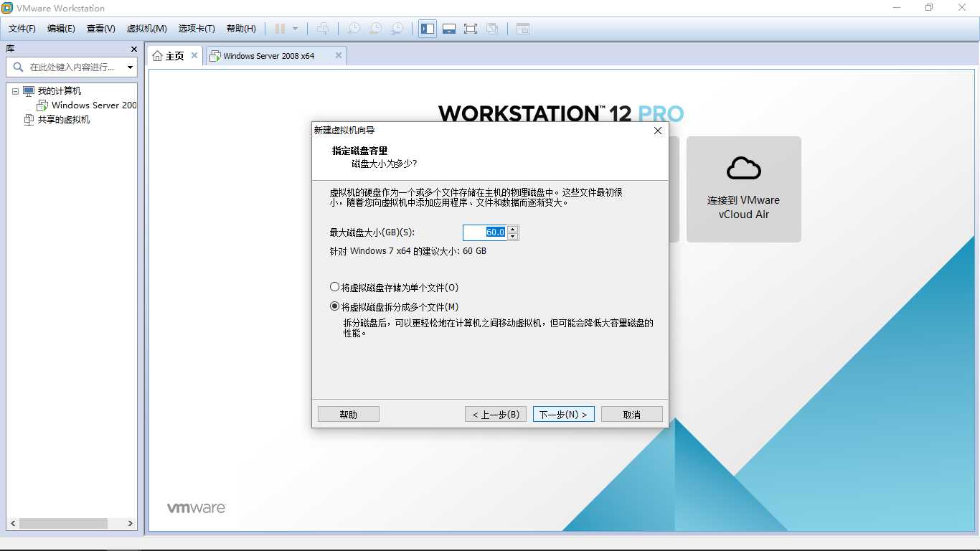Decrease disk size with down spinner arrow
Viewport: 980px width, 551px height.
(512, 236)
